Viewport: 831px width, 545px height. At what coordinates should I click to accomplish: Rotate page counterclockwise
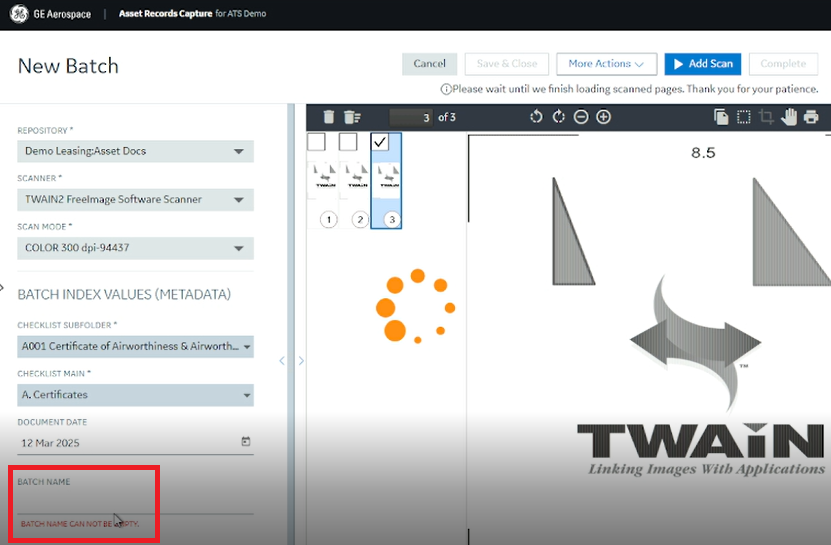536,117
